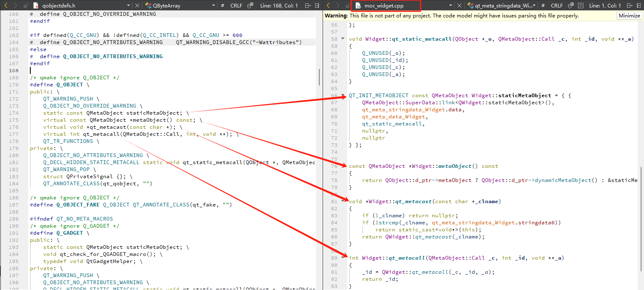Toggle the lock icon for moc_widget.cpp
The width and height of the screenshot is (644, 290).
point(348,6)
